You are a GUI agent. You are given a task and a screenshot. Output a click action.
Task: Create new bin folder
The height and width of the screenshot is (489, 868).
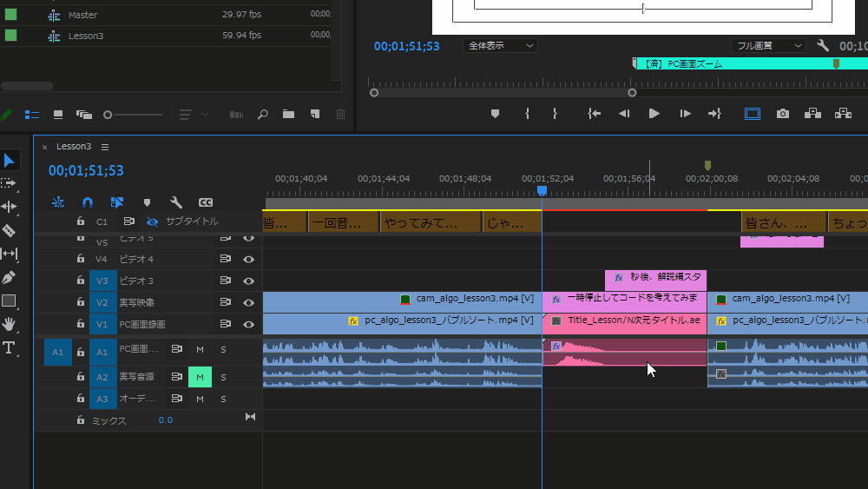(288, 114)
